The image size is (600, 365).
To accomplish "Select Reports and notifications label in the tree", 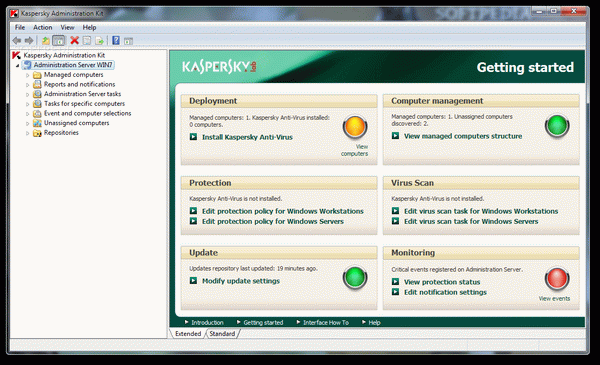I will point(80,84).
